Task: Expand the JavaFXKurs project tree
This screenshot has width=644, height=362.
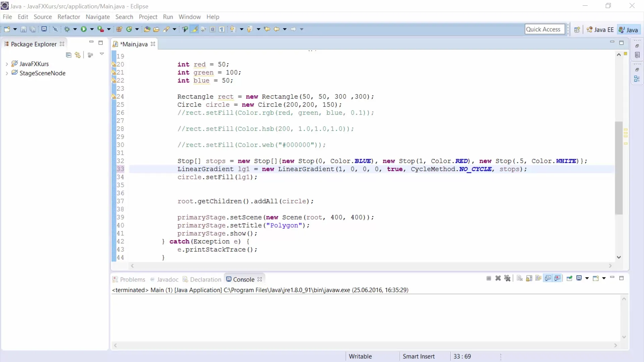Action: coord(7,64)
